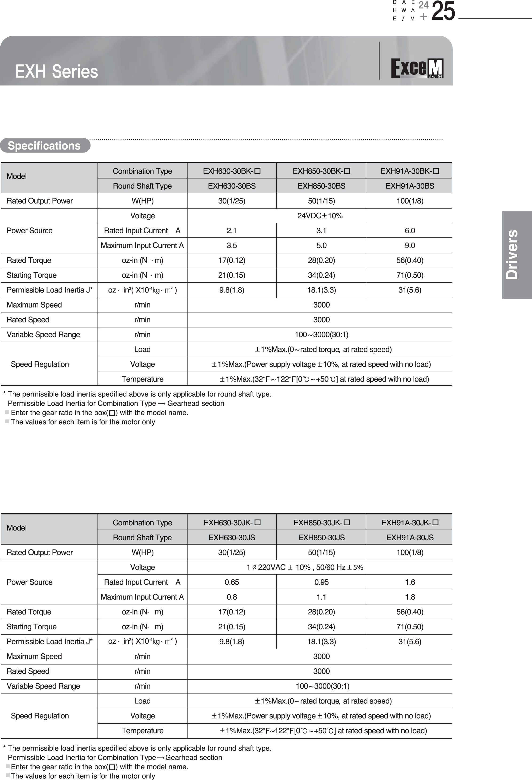The height and width of the screenshot is (780, 532).
Task: Click the empty box after EXH91A-30JK-
Action: point(436,522)
